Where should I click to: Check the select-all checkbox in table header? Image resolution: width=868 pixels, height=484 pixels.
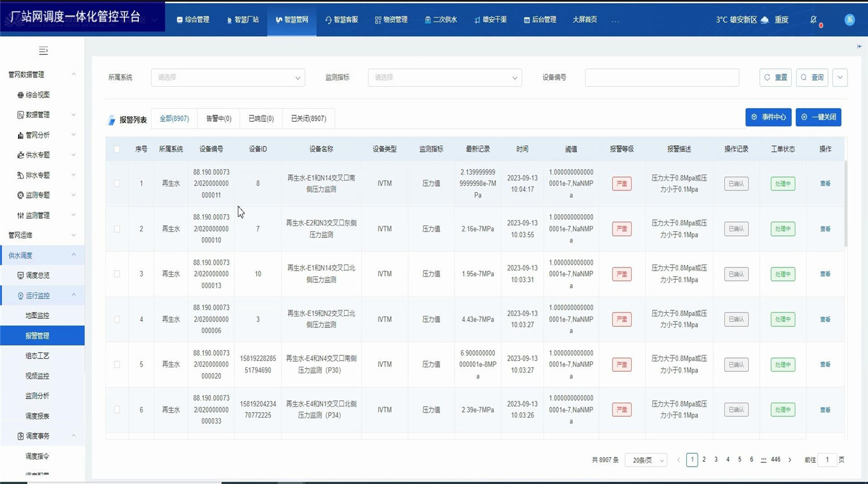(117, 149)
